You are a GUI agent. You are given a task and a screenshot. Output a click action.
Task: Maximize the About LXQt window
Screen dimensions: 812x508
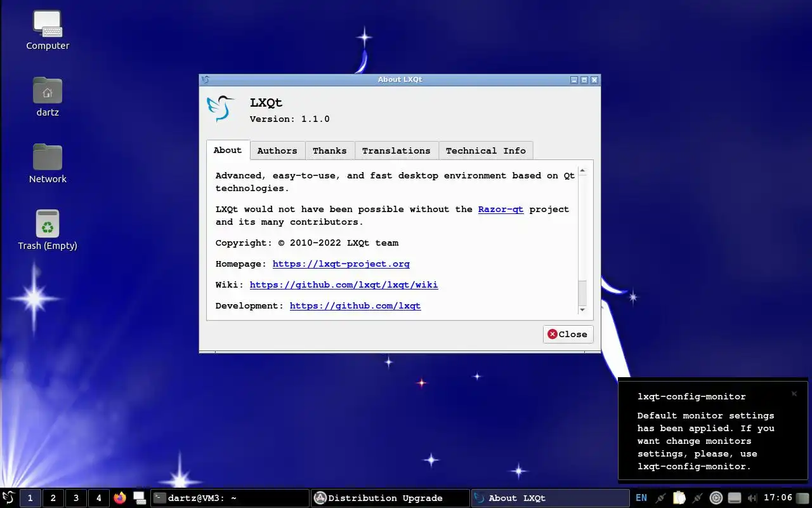point(584,80)
